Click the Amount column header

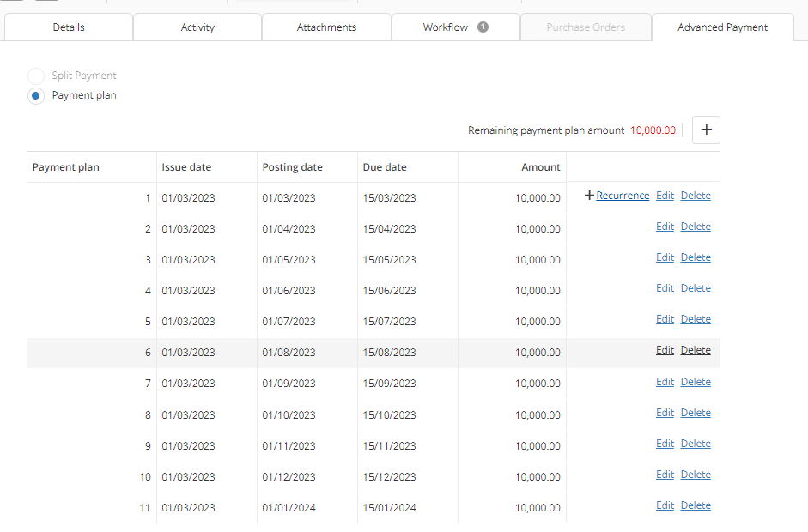540,167
